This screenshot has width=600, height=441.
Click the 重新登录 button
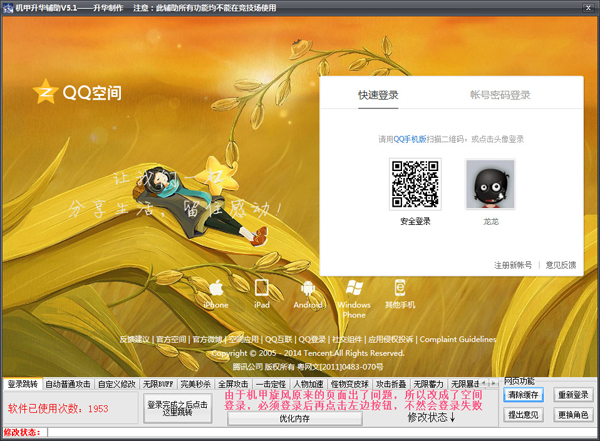click(x=573, y=395)
